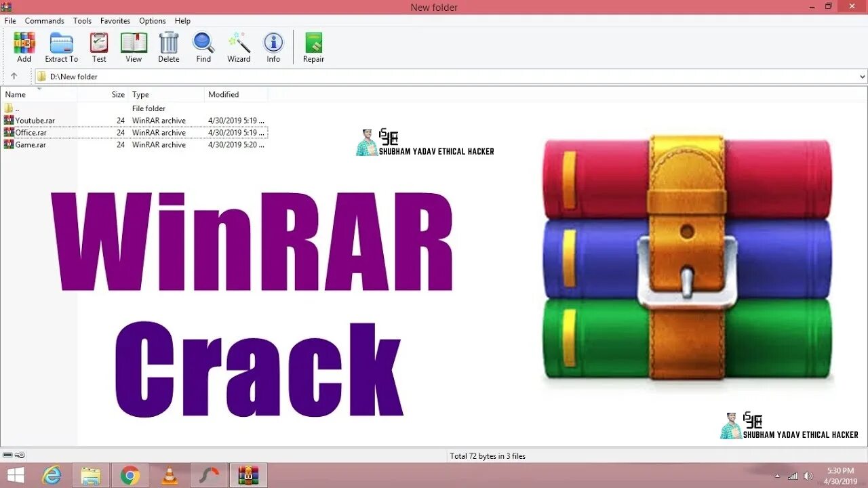Show hidden tray icons arrow
Screen dimensions: 868x488
coord(777,476)
